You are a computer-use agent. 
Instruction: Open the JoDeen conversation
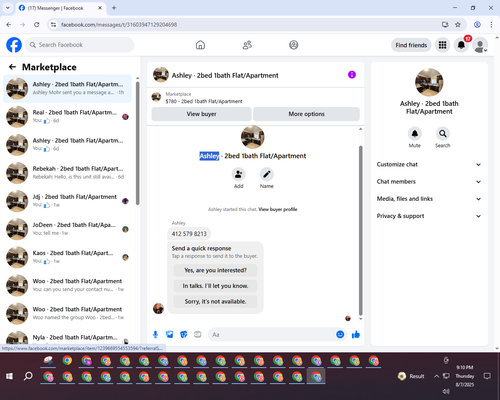click(68, 229)
